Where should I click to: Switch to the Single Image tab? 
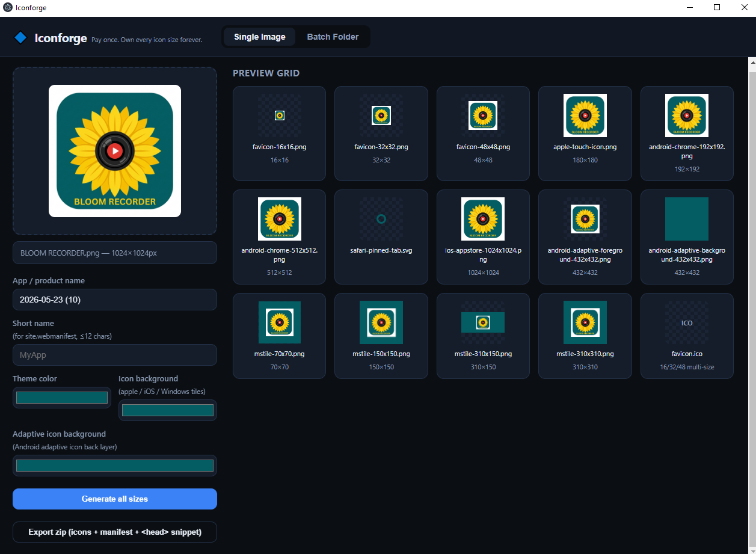tap(260, 37)
